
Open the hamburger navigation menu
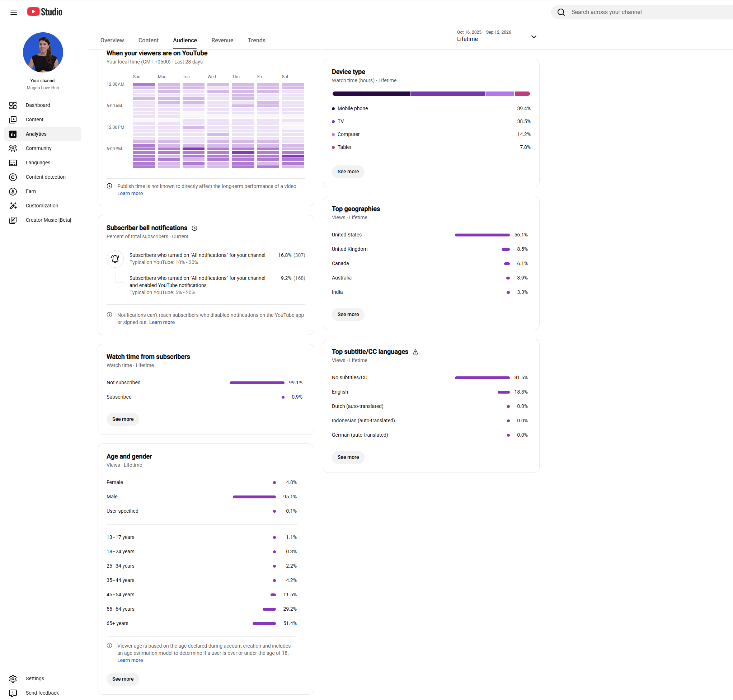13,12
